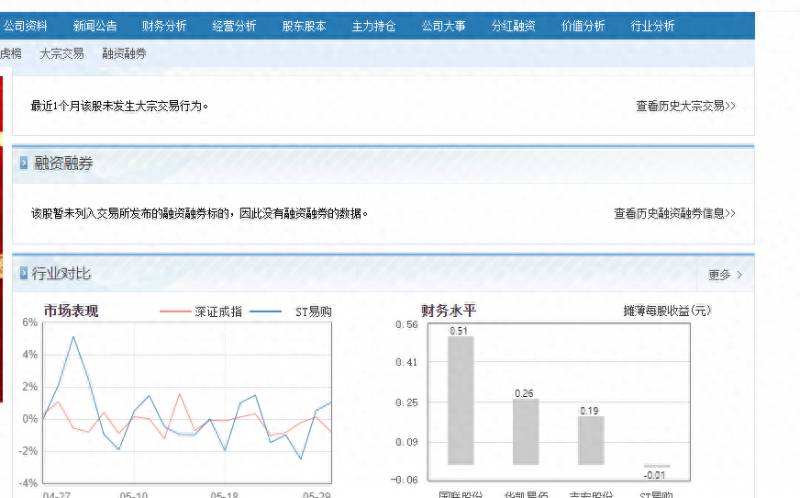The image size is (800, 498).
Task: Click the 0.26 bar in financial chart
Action: (x=526, y=432)
